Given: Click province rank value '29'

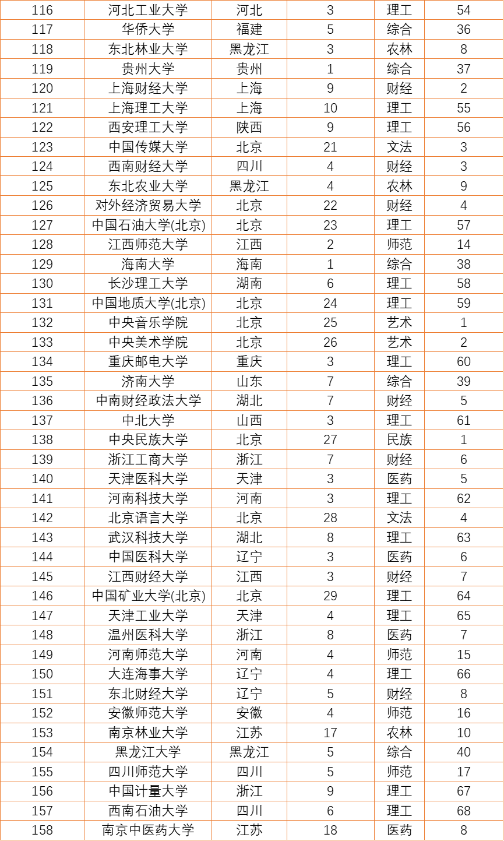Looking at the screenshot, I should coord(330,596).
